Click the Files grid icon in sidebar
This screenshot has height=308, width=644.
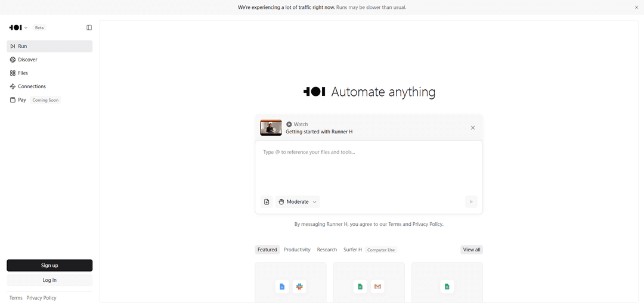[x=13, y=73]
